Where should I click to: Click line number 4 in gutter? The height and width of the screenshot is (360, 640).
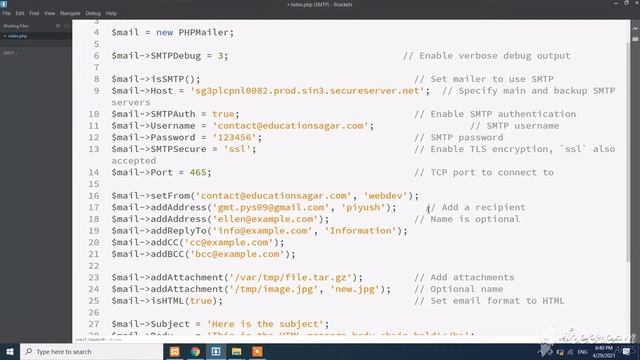[96, 32]
